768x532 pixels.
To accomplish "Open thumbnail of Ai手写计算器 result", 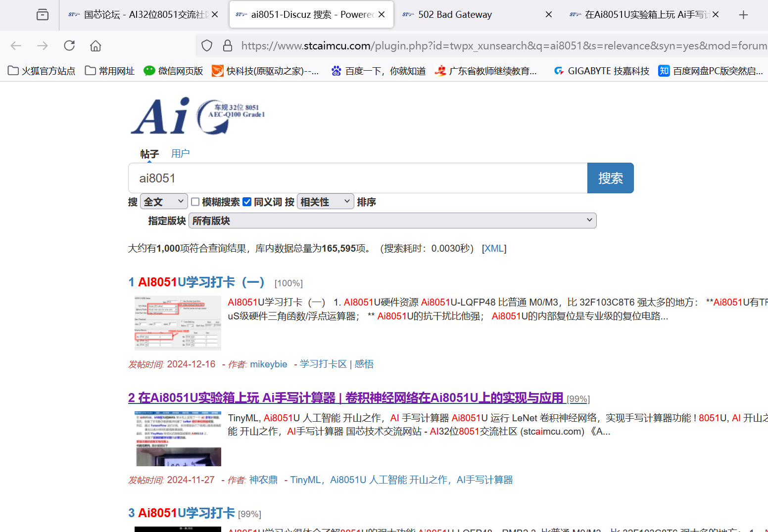I will 178,439.
